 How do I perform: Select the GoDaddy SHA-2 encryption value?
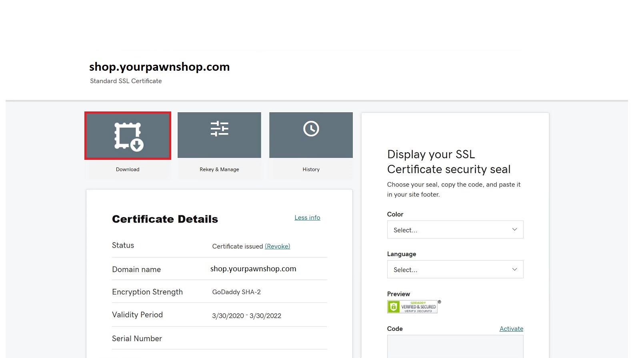pos(236,292)
